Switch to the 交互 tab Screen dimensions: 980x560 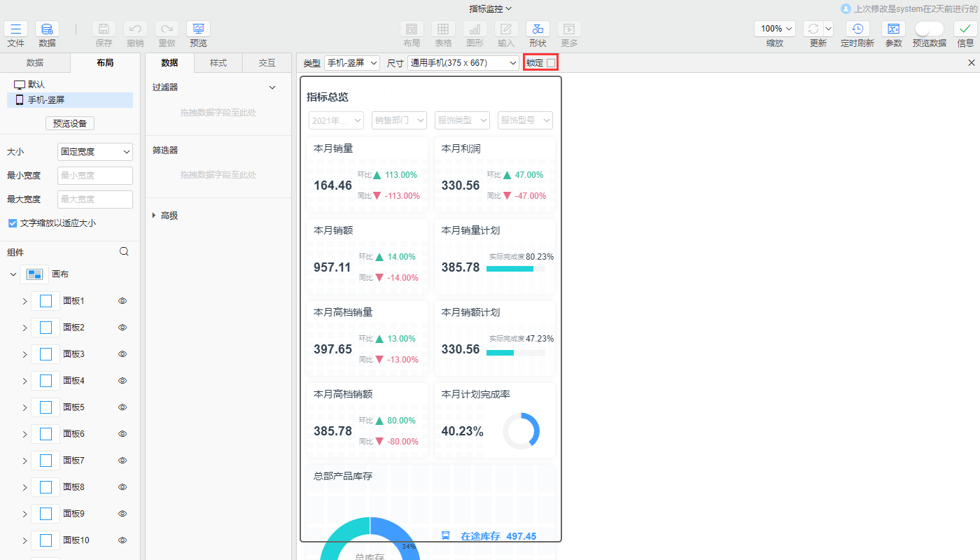tap(267, 63)
